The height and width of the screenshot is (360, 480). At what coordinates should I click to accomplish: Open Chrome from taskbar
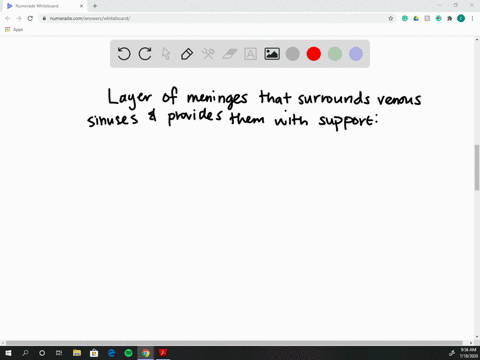(x=146, y=353)
